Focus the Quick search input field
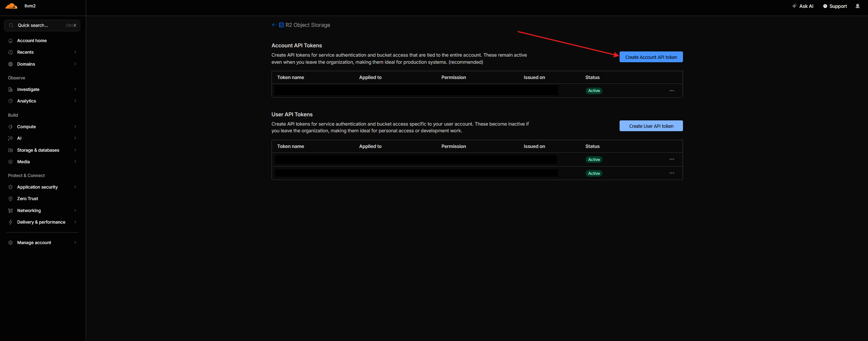This screenshot has width=868, height=341. (43, 25)
